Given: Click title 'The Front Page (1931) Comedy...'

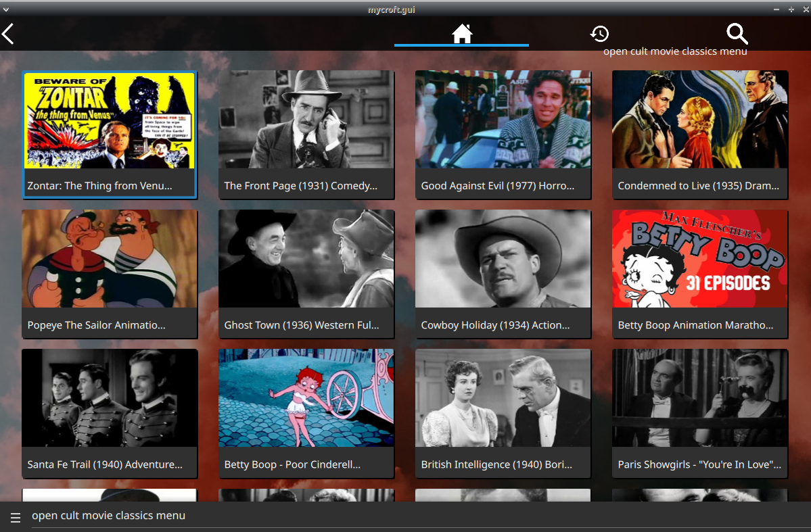Looking at the screenshot, I should coord(301,186).
